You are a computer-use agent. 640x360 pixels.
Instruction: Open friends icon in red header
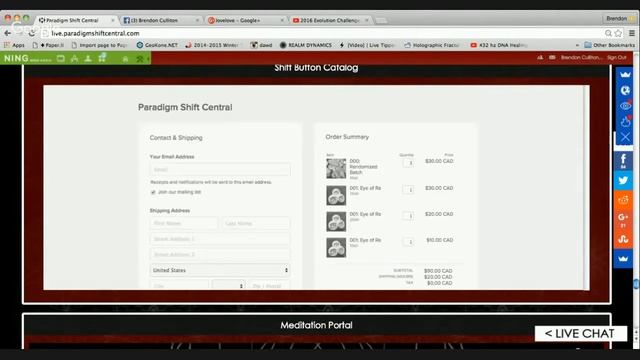tap(540, 58)
